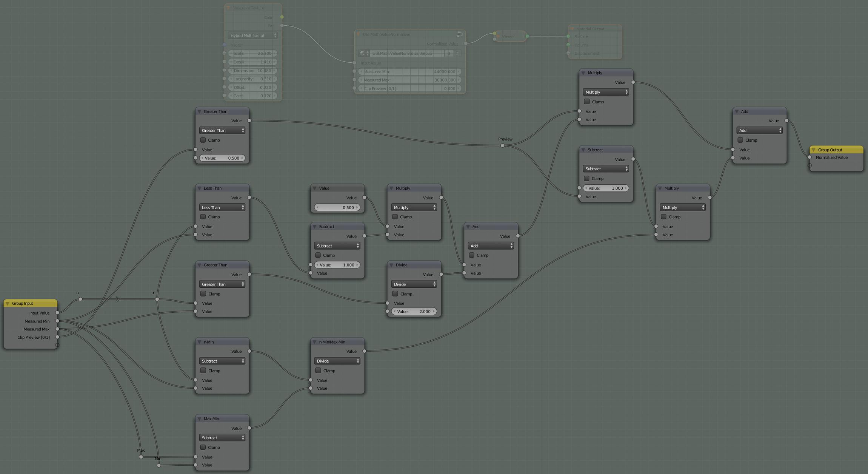Viewport: 868px width, 474px height.
Task: Collapse the n-Min node triangle icon
Action: [x=199, y=342]
